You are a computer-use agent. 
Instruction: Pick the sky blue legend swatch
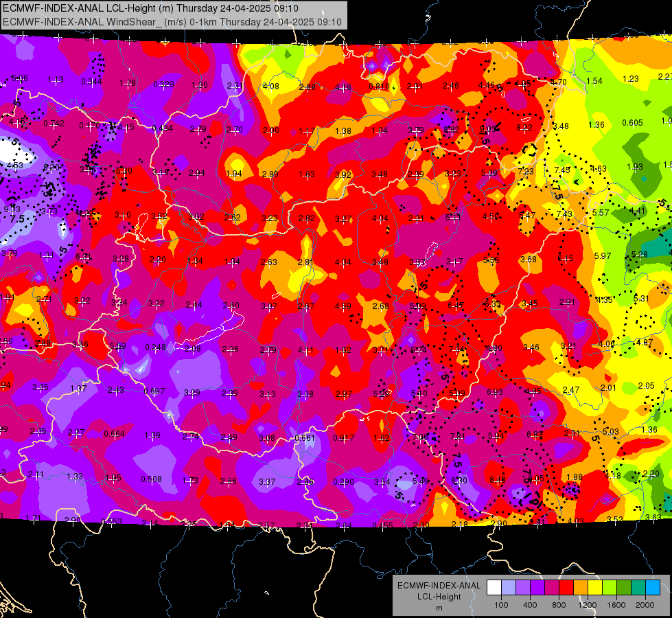click(653, 588)
